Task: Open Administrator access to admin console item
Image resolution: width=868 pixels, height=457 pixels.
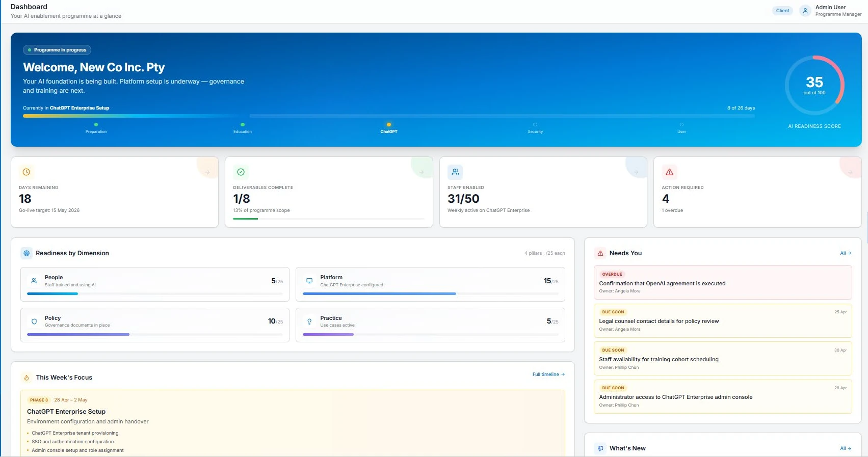Action: (723, 396)
